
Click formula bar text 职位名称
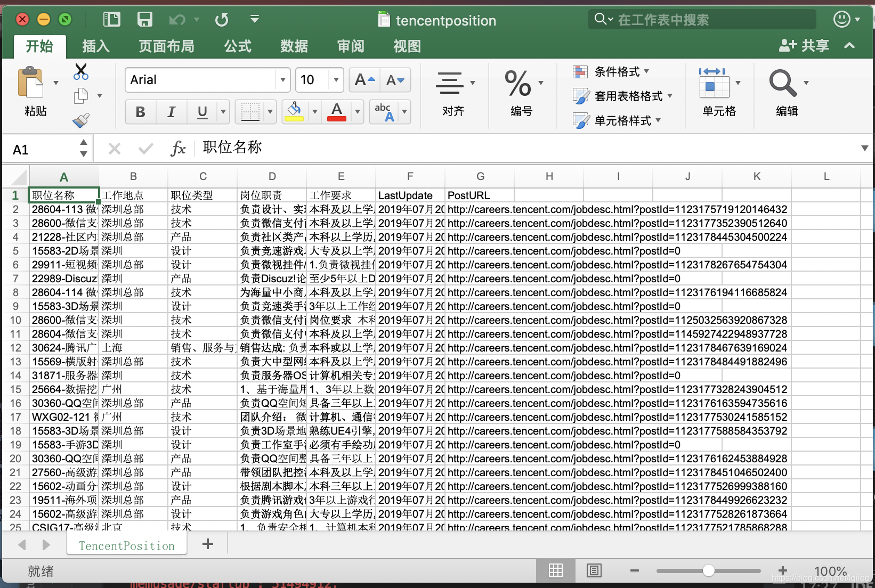pyautogui.click(x=232, y=147)
